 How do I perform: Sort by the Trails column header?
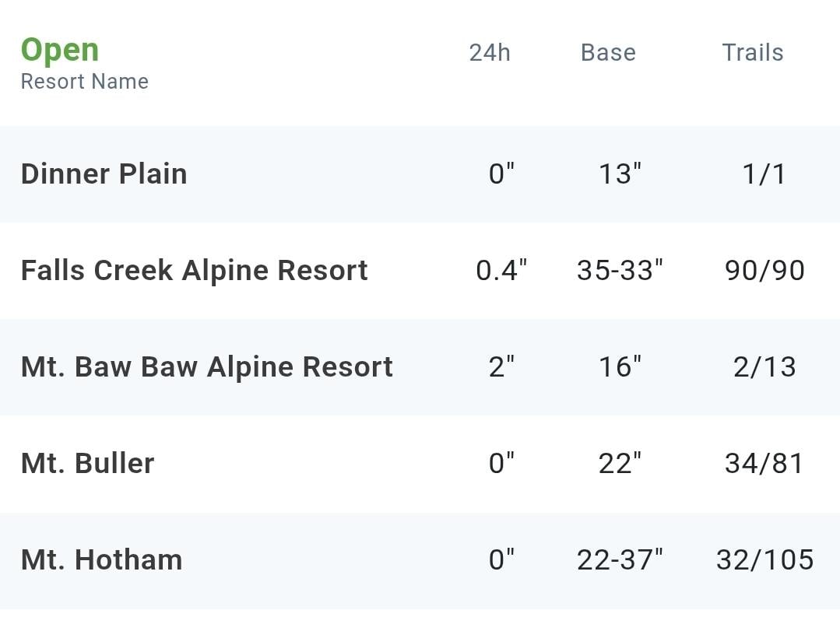753,53
